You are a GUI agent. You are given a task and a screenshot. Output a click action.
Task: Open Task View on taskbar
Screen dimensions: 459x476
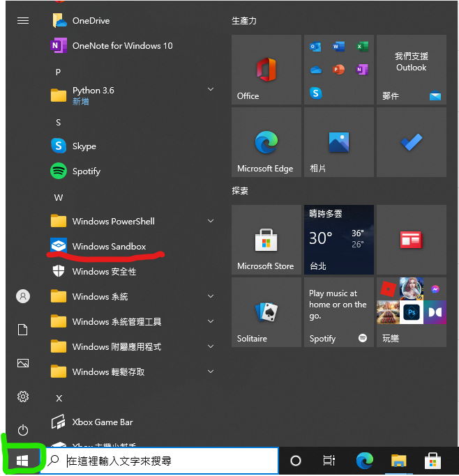[329, 461]
